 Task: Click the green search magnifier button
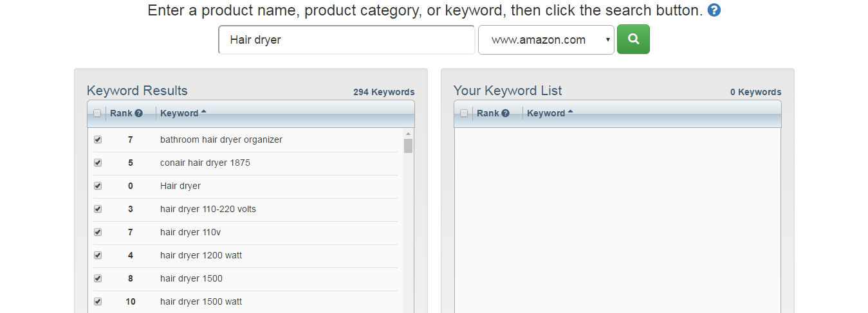pyautogui.click(x=633, y=39)
